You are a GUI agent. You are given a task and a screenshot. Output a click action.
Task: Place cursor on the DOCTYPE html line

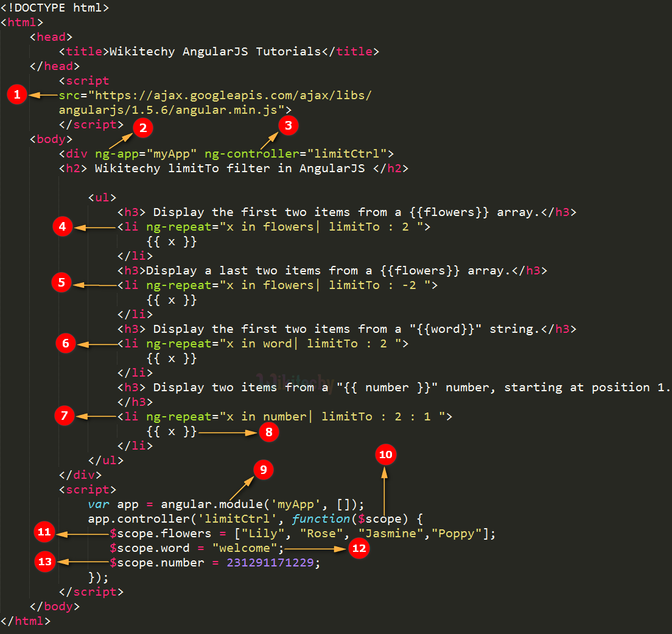click(x=55, y=8)
